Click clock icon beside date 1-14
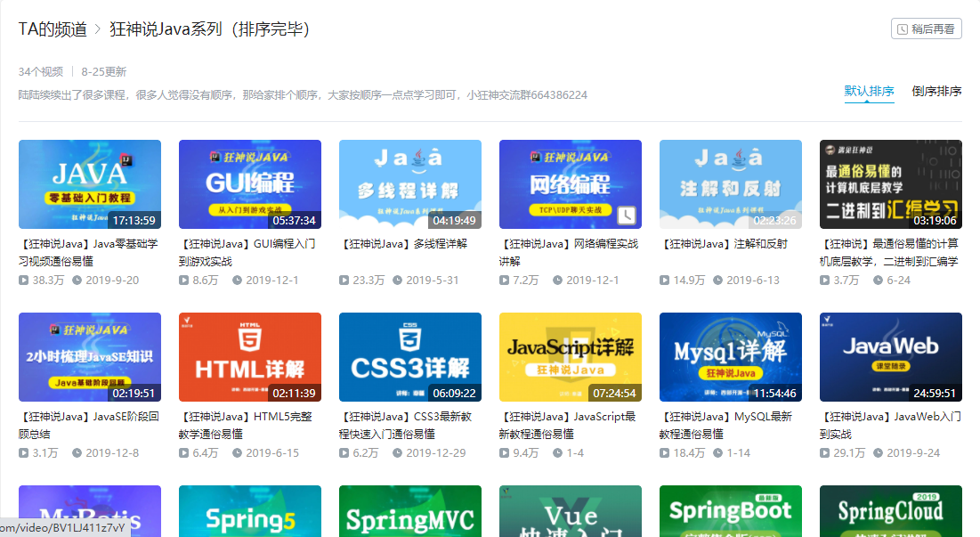Viewport: 980px width, 537px height. (x=718, y=452)
